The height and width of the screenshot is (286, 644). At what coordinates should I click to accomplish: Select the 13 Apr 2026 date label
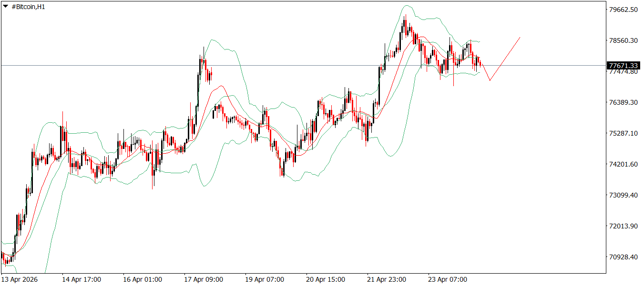coord(20,279)
